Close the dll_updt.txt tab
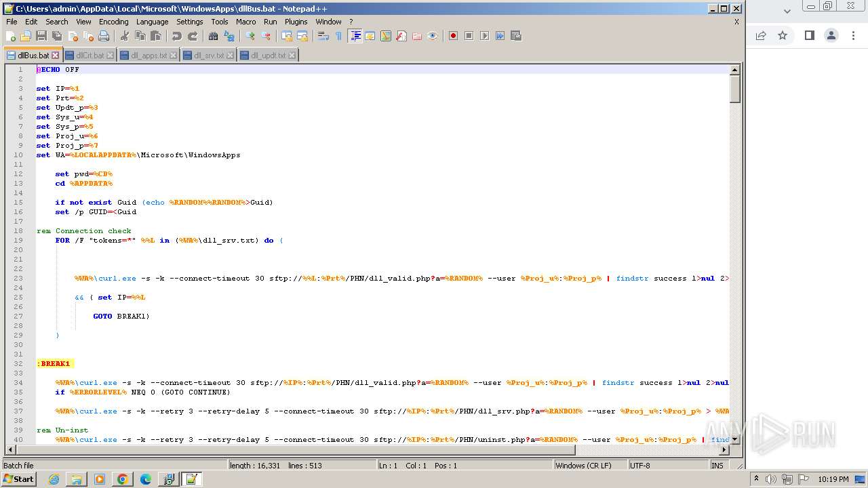The width and height of the screenshot is (868, 488). (x=292, y=56)
